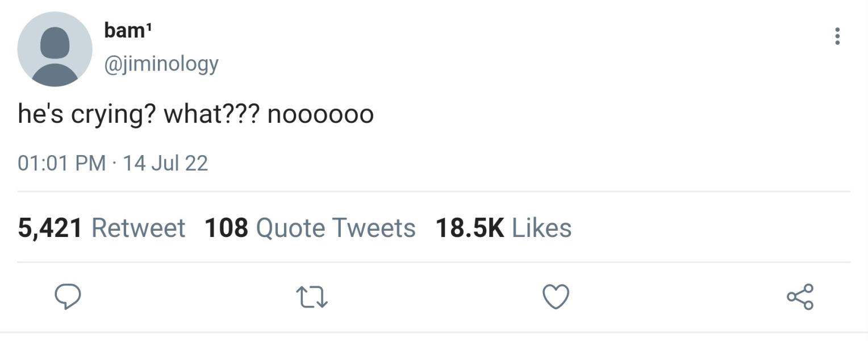Image resolution: width=868 pixels, height=341 pixels.
Task: Click the "Retweet" label in stats
Action: [x=138, y=228]
